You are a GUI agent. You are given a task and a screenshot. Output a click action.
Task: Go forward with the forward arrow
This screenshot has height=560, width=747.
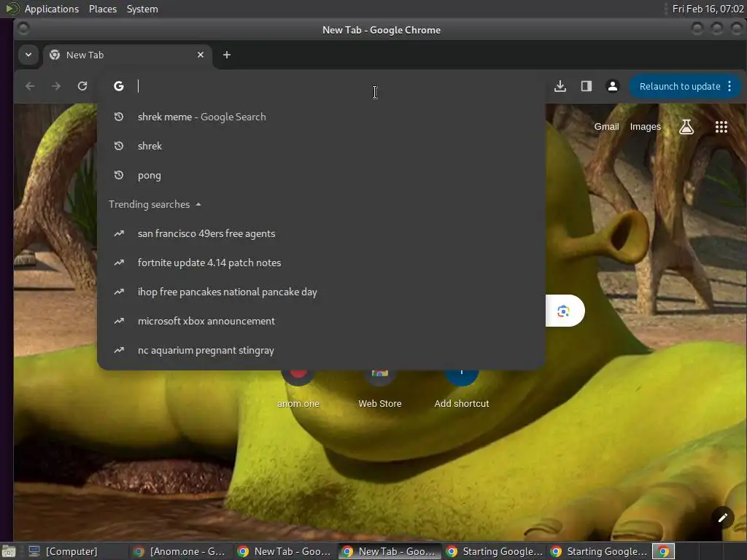(56, 86)
